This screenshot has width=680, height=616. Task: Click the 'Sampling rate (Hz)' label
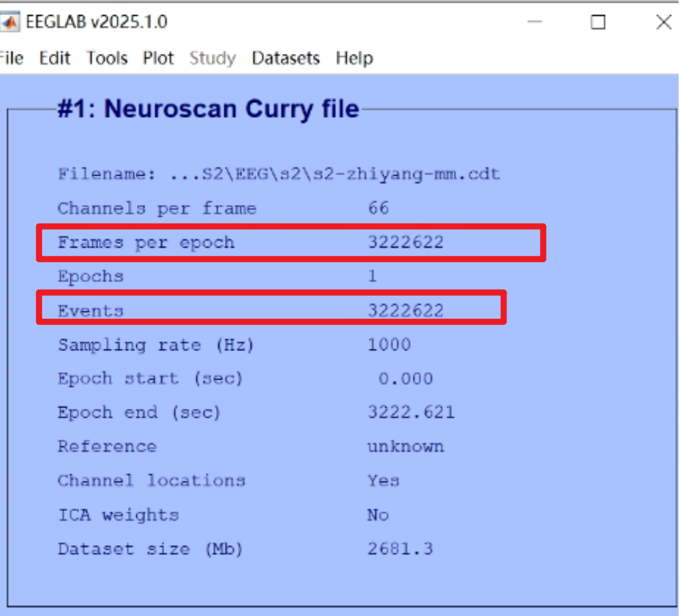click(x=155, y=345)
